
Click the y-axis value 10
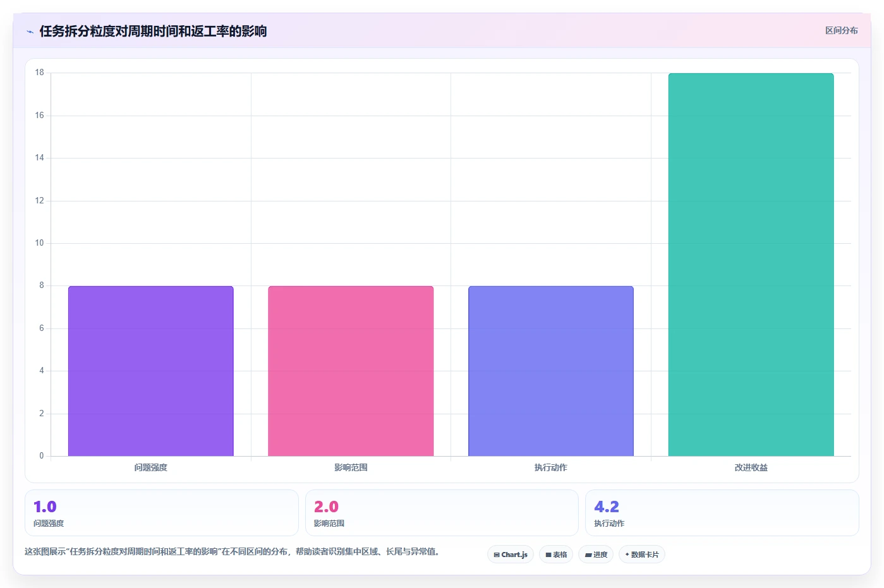coord(40,243)
